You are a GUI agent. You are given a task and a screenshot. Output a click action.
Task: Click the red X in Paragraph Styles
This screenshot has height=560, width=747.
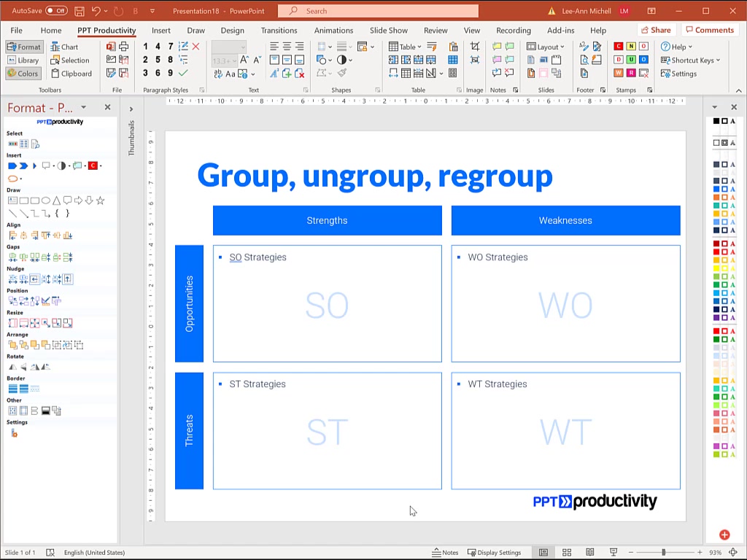(196, 46)
